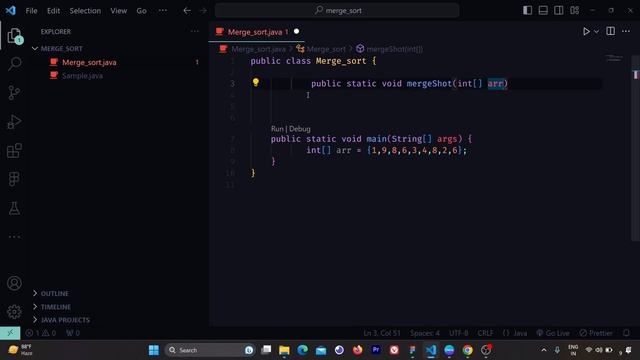Open the Edit menu
This screenshot has height=360, width=640.
click(x=53, y=11)
